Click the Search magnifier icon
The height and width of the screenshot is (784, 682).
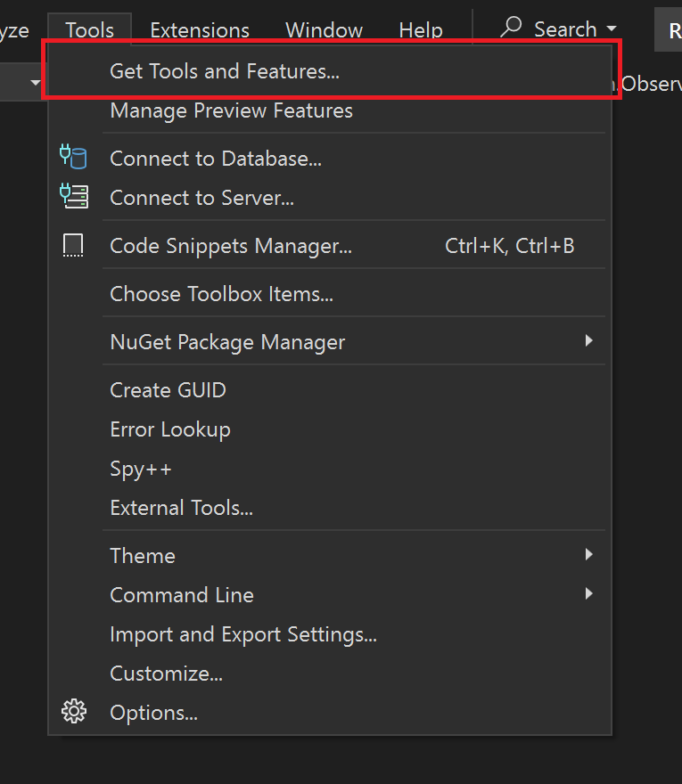(x=511, y=27)
